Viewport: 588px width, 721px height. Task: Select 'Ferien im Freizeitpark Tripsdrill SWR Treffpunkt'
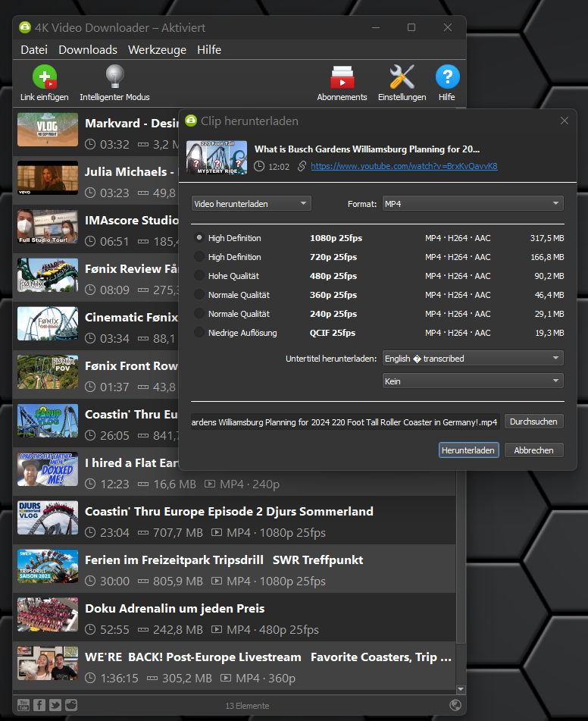[x=224, y=560]
